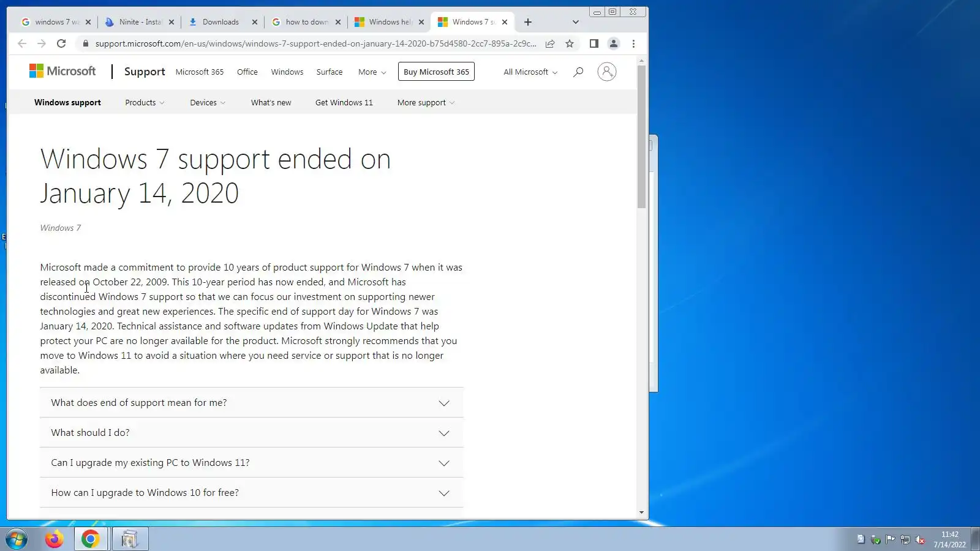This screenshot has height=551, width=980.
Task: Click the Buy Microsoft 365 button
Action: click(436, 72)
